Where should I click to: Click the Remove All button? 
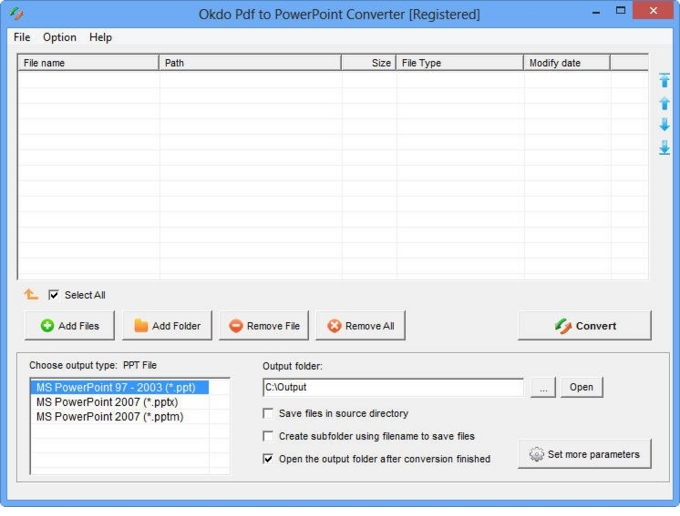pyautogui.click(x=361, y=325)
